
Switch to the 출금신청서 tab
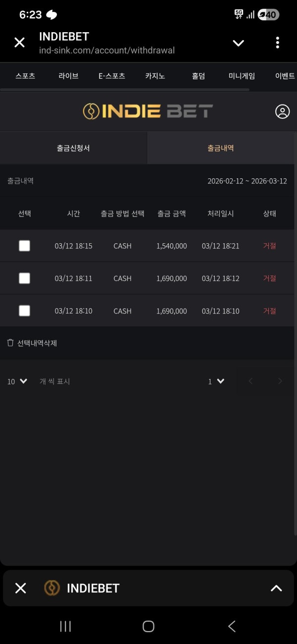click(x=73, y=148)
